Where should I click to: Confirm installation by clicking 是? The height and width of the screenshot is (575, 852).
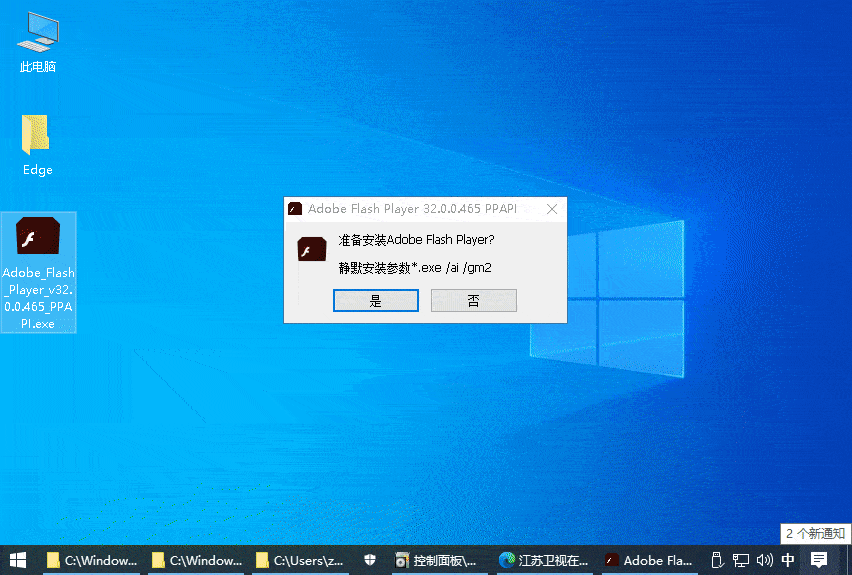pyautogui.click(x=375, y=301)
